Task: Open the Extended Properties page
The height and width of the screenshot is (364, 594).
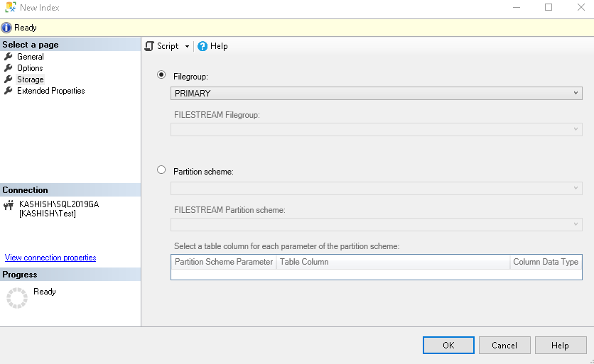Action: (x=50, y=91)
